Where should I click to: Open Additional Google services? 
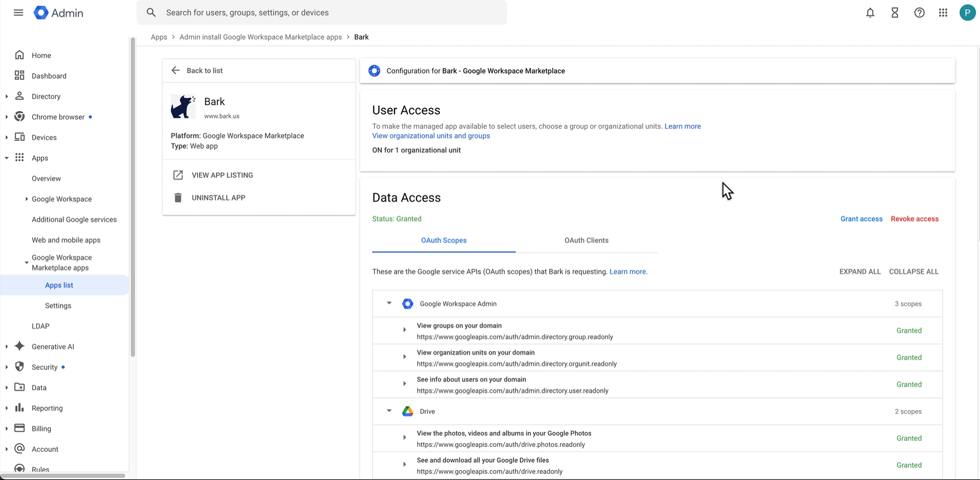[74, 219]
